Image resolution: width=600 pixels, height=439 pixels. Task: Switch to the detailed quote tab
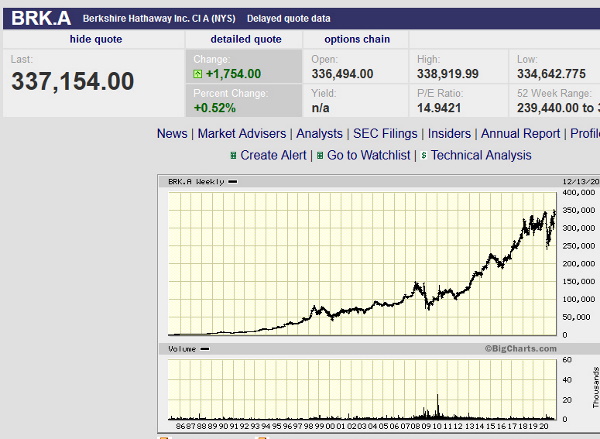point(246,39)
